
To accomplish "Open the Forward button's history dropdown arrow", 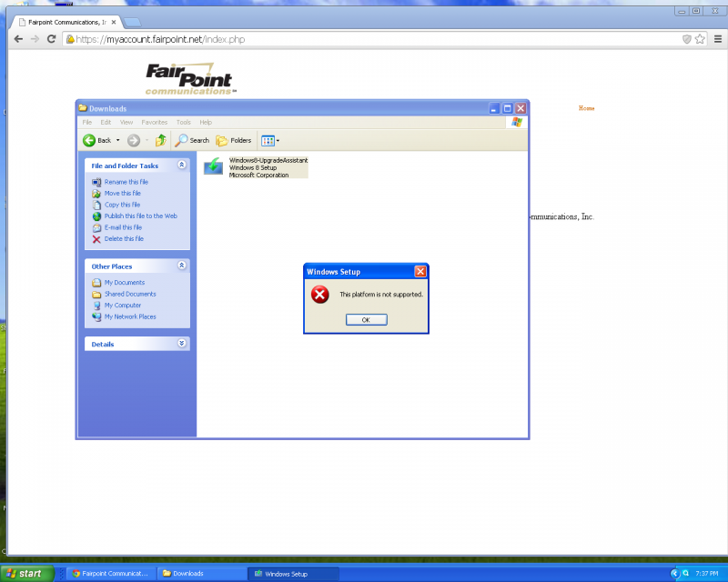I will coord(147,140).
